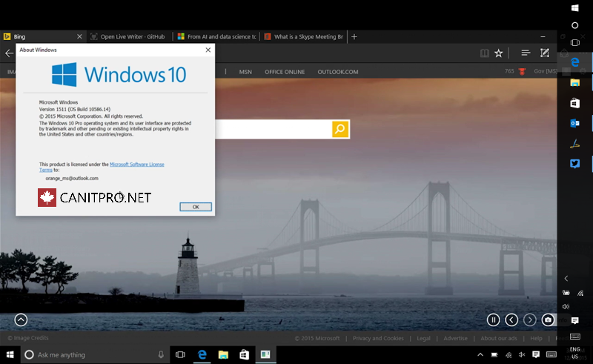Open File Explorer on bottom taskbar
The width and height of the screenshot is (593, 364).
(x=223, y=354)
